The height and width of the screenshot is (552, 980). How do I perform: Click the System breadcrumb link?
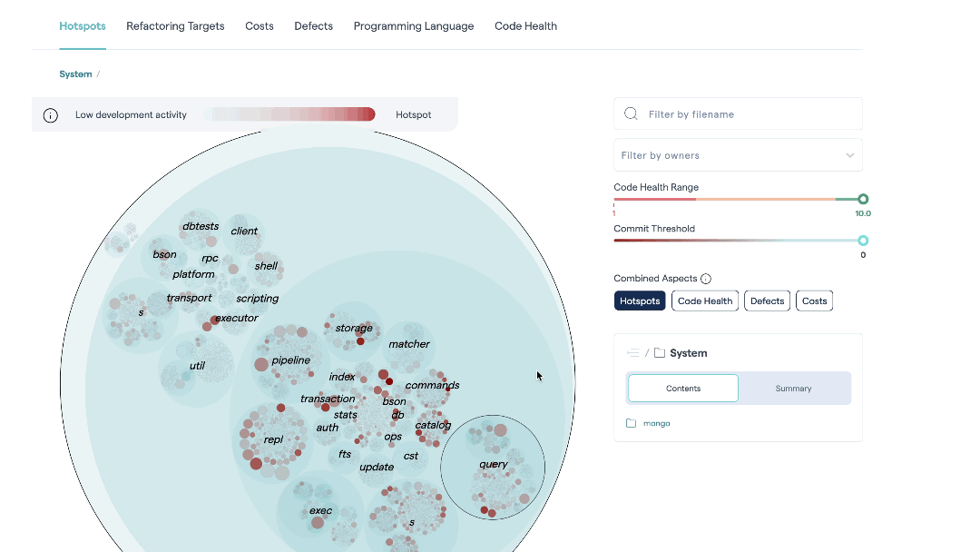tap(75, 74)
